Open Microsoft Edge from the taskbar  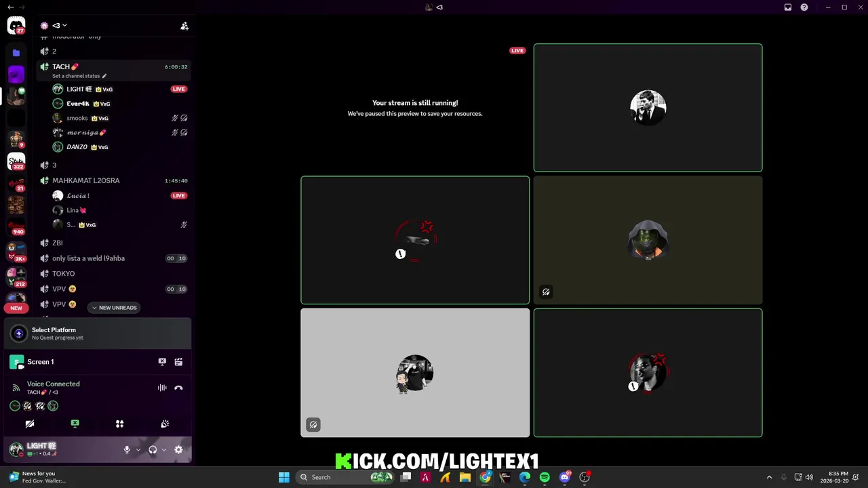tap(525, 477)
